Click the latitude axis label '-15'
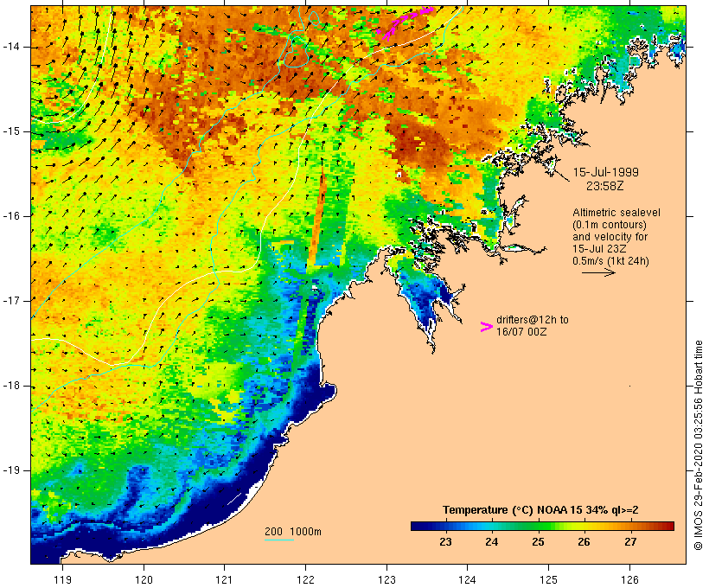 pyautogui.click(x=11, y=131)
